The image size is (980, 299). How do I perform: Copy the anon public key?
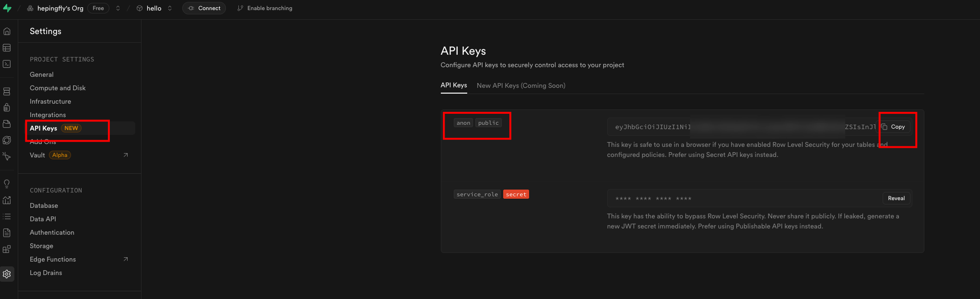click(x=894, y=127)
